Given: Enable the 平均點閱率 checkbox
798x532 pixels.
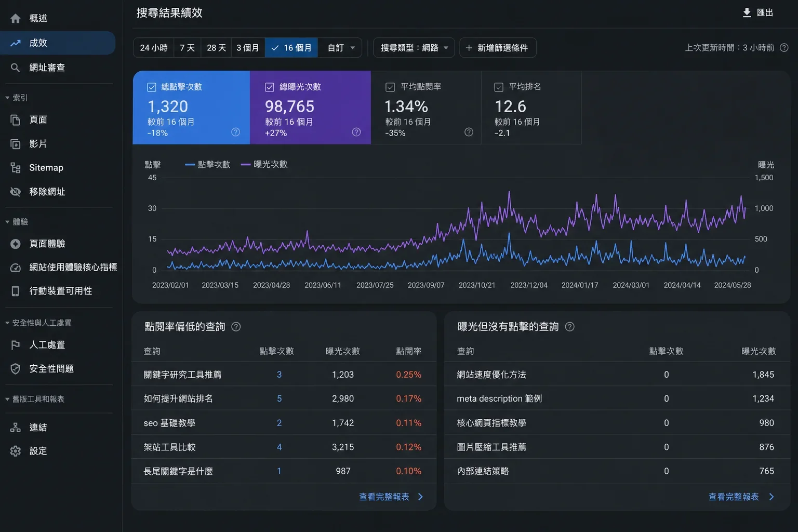Looking at the screenshot, I should tap(390, 87).
